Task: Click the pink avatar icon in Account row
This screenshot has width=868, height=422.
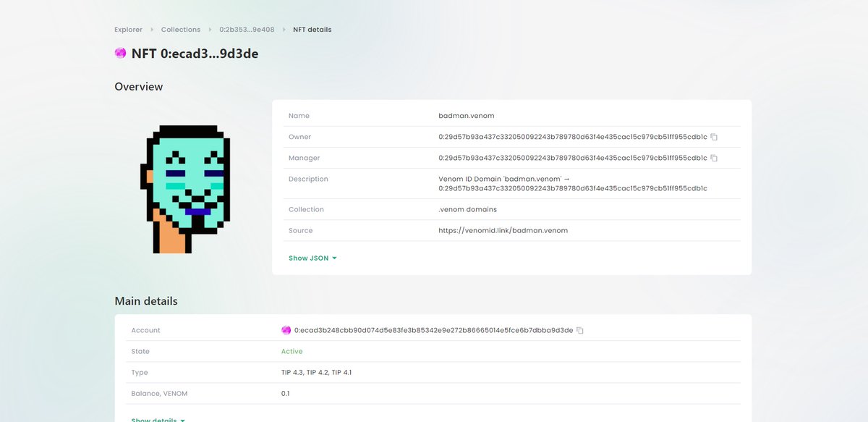Action: point(286,330)
